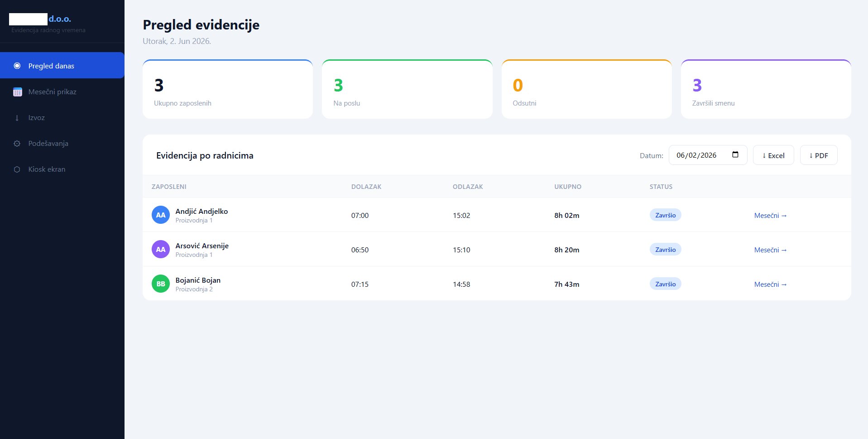Click arrival time 07:00
Screen dimensions: 868x439
[360, 216]
